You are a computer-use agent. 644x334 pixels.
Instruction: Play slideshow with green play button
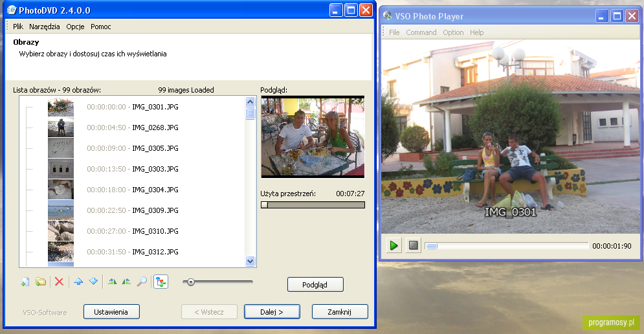(x=394, y=246)
